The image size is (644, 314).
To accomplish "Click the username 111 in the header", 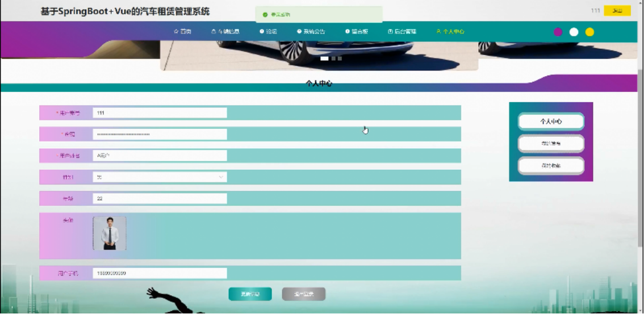I will tap(595, 11).
